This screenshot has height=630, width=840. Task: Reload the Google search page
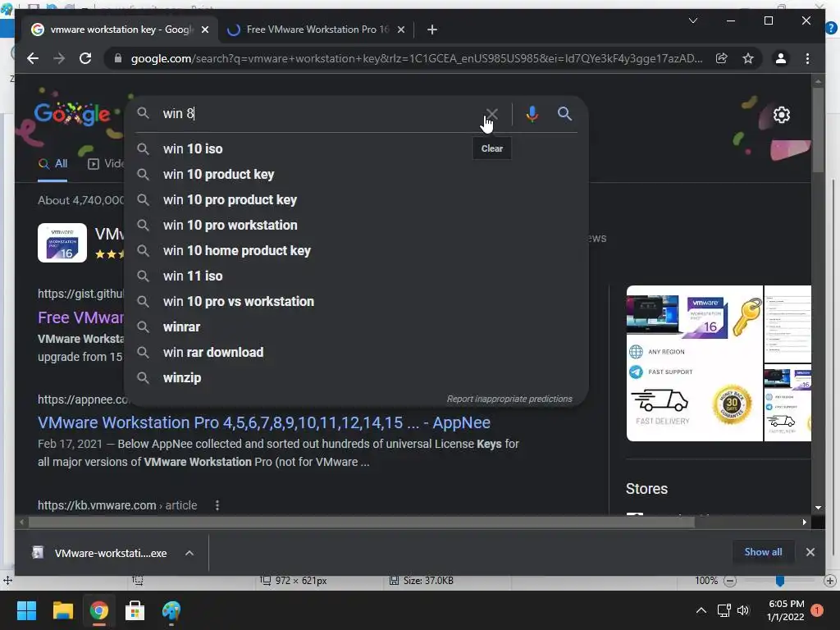click(x=85, y=58)
